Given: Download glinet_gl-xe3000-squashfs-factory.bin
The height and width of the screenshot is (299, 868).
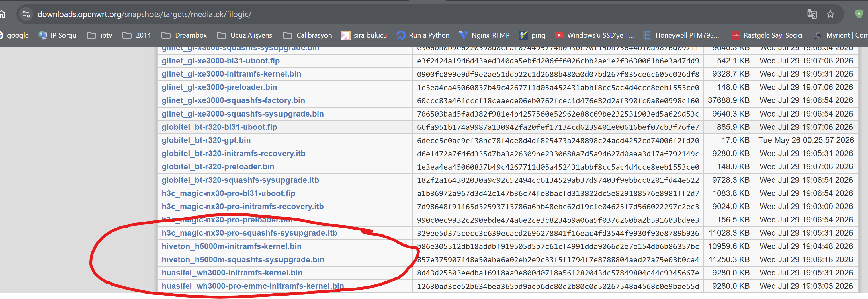Looking at the screenshot, I should coord(233,100).
